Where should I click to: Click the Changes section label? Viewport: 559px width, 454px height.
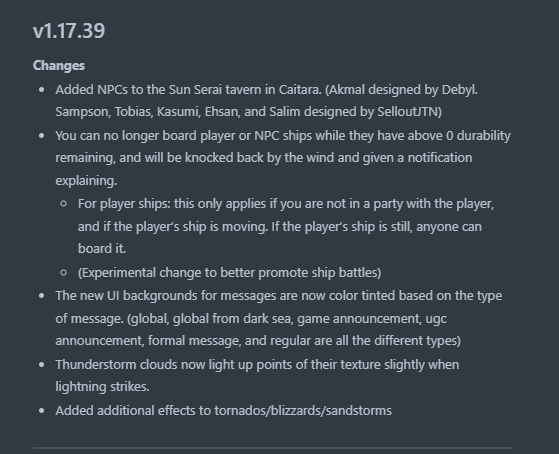click(x=59, y=66)
